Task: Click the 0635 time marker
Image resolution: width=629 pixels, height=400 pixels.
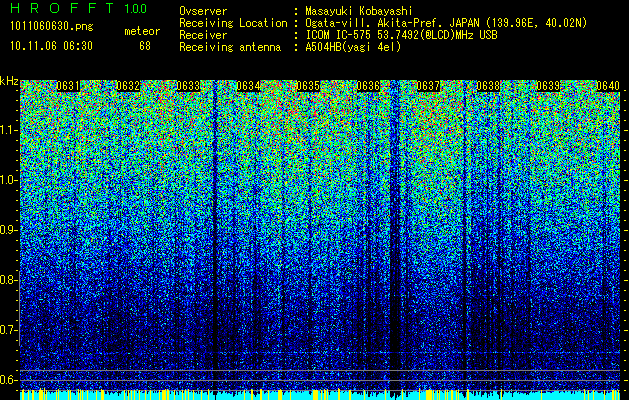Action: pyautogui.click(x=308, y=86)
